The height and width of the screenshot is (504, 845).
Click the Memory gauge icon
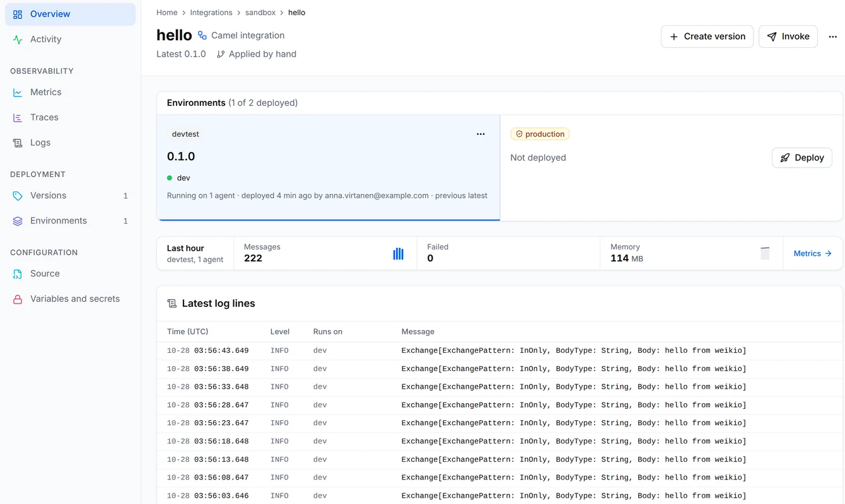(x=765, y=254)
